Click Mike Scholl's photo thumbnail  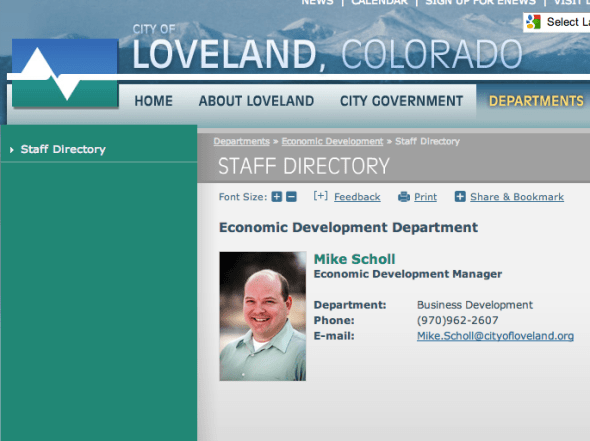tap(263, 316)
